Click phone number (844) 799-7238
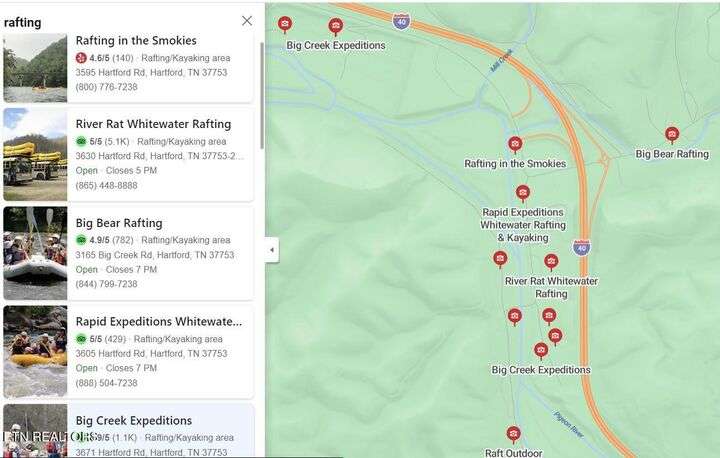This screenshot has height=458, width=720. pos(107,284)
